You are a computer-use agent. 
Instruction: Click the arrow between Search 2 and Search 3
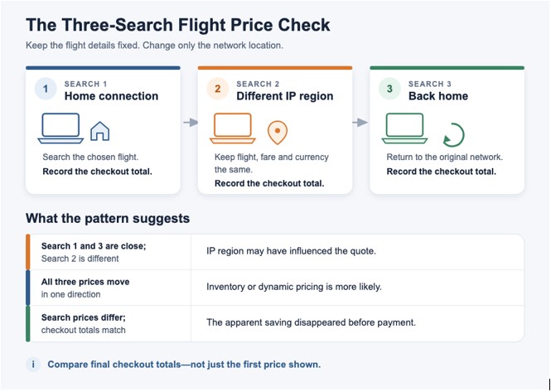point(360,123)
